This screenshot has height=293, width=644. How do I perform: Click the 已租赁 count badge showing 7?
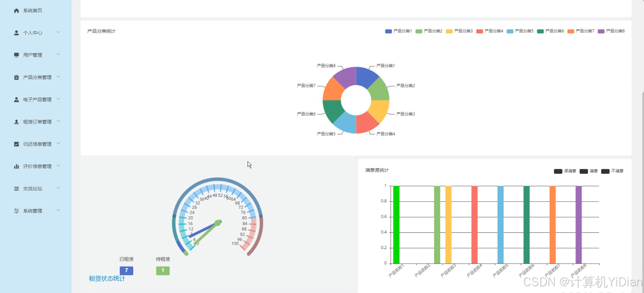point(127,270)
